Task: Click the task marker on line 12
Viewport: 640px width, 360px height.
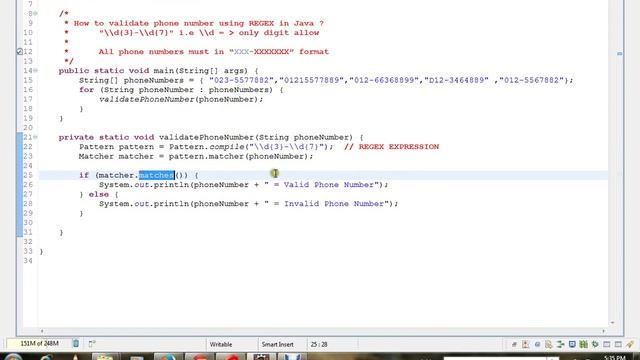Action: click(19, 51)
